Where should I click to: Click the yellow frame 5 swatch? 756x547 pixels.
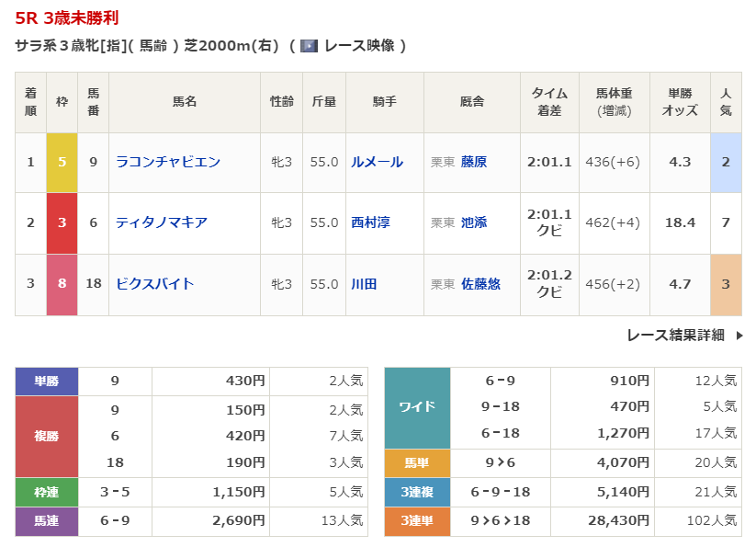62,162
